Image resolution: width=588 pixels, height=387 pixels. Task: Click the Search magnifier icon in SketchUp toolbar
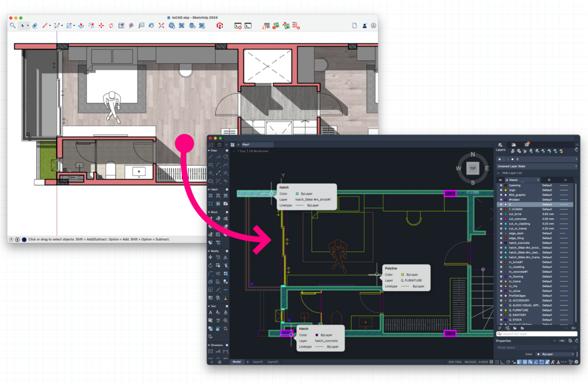[x=13, y=26]
